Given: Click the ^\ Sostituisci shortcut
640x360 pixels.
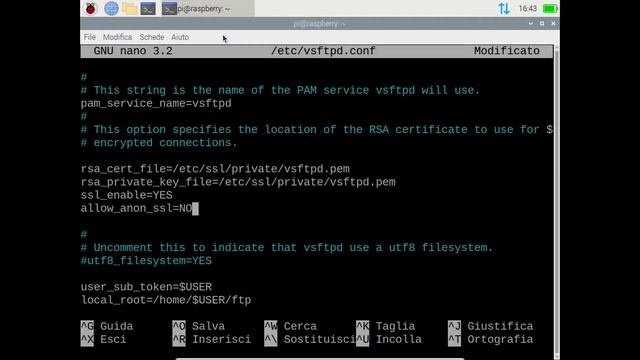Looking at the screenshot, I should click(310, 339).
